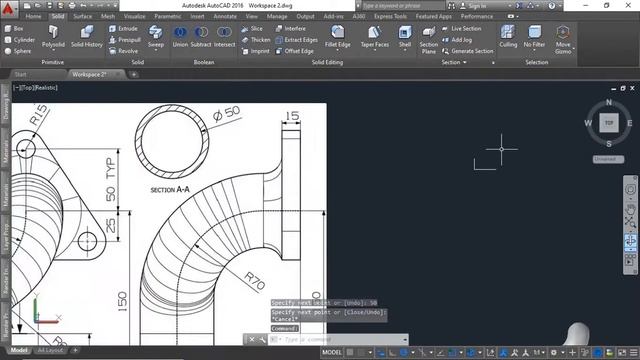Toggle the Culling selection option
Screen dimensions: 640x360
pos(508,36)
